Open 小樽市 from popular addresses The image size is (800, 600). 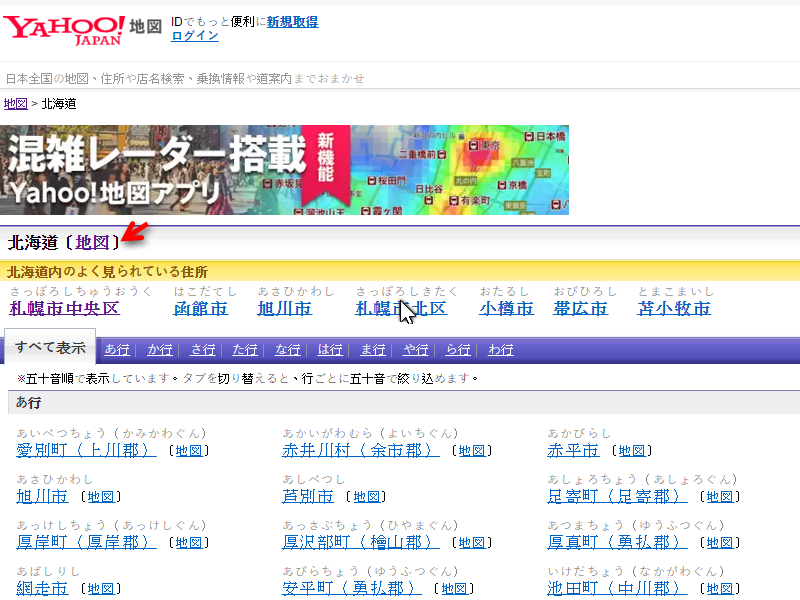coord(507,308)
